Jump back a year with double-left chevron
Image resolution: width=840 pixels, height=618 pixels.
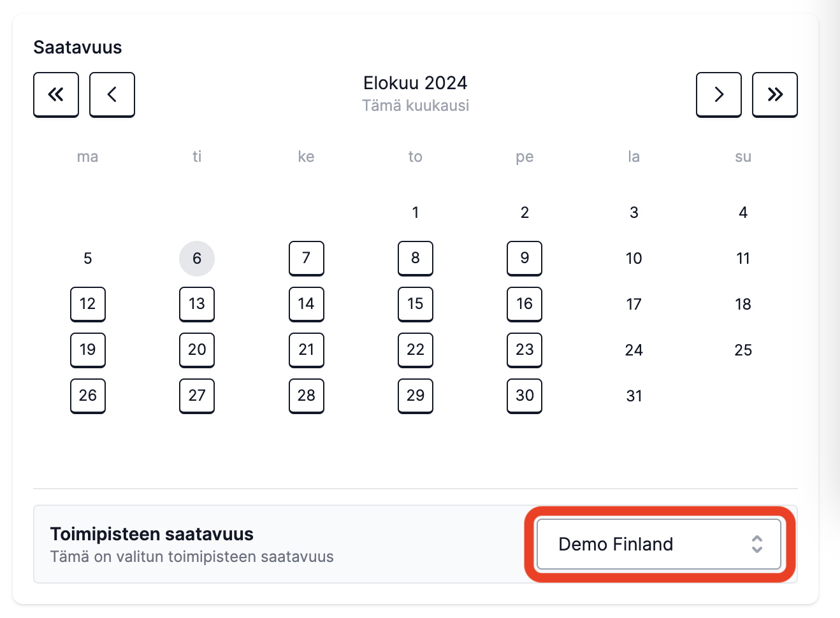56,95
